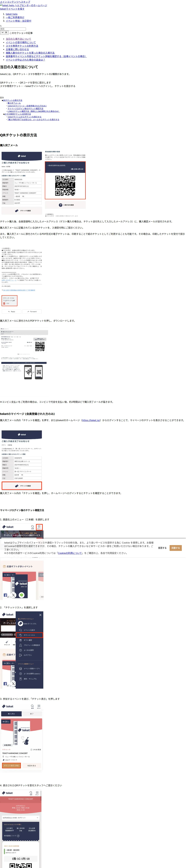Jump to teketサイト上からチケットを表示する in contents
186x868 pixels.
pos(24,117)
